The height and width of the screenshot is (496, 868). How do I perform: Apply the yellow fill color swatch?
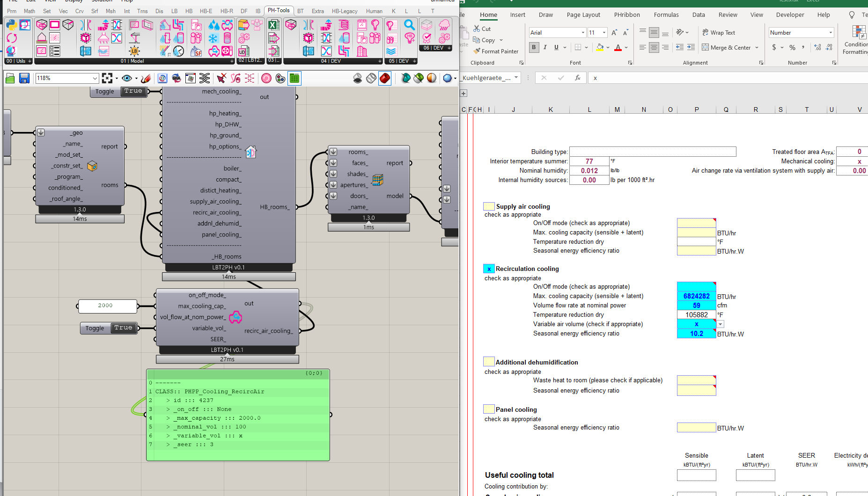tap(600, 47)
